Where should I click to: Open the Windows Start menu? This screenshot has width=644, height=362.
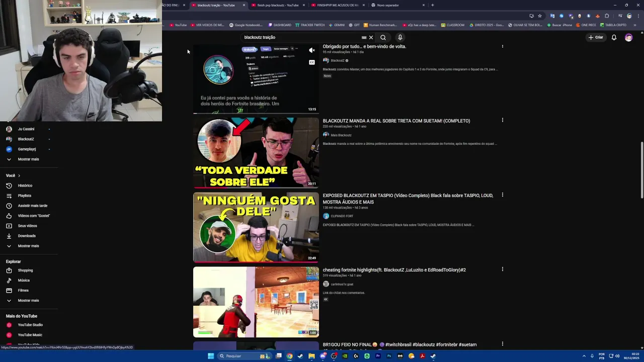point(211,356)
